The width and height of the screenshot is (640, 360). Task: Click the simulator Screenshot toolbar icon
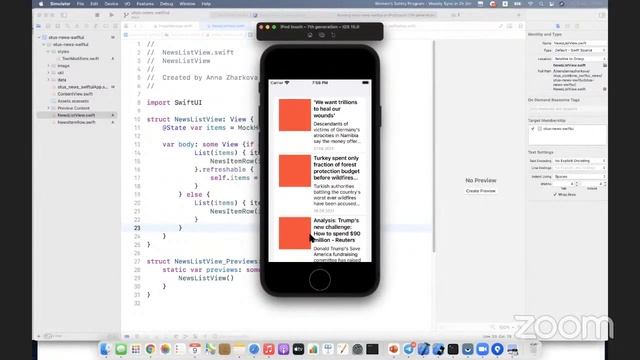coord(322,35)
